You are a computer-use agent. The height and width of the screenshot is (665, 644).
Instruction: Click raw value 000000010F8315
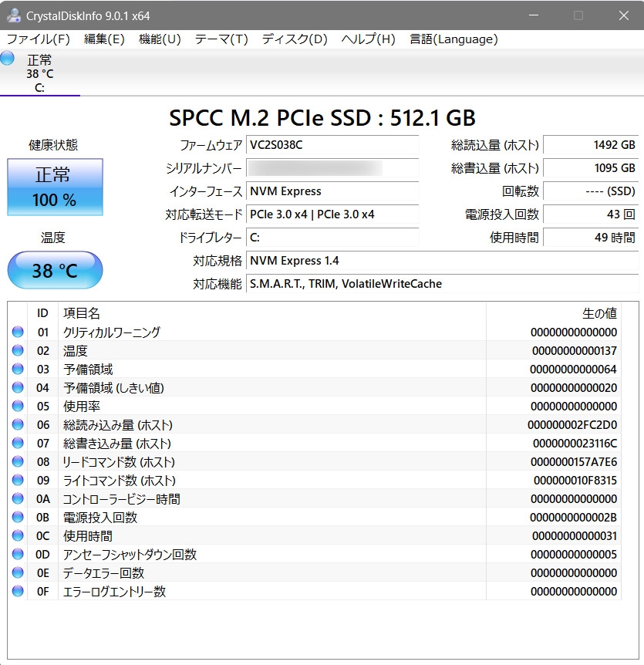click(575, 481)
